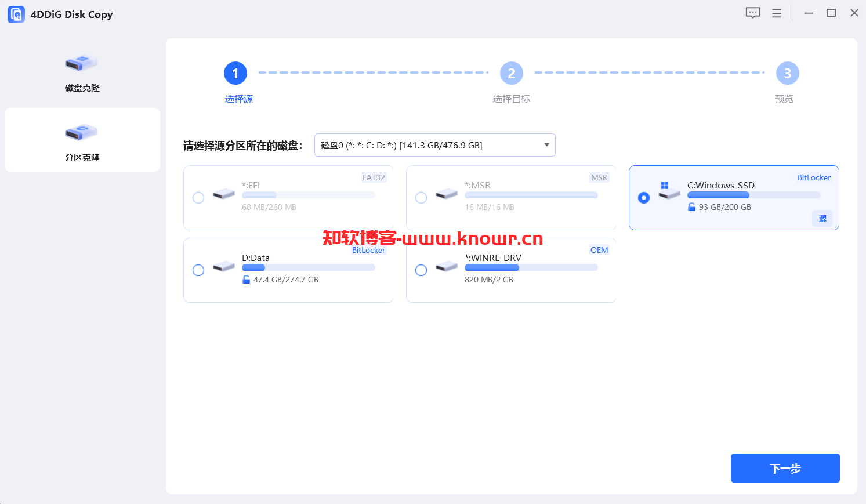Screen dimensions: 866x504
Task: Select the *:EFI partition radio button
Action: click(x=198, y=198)
